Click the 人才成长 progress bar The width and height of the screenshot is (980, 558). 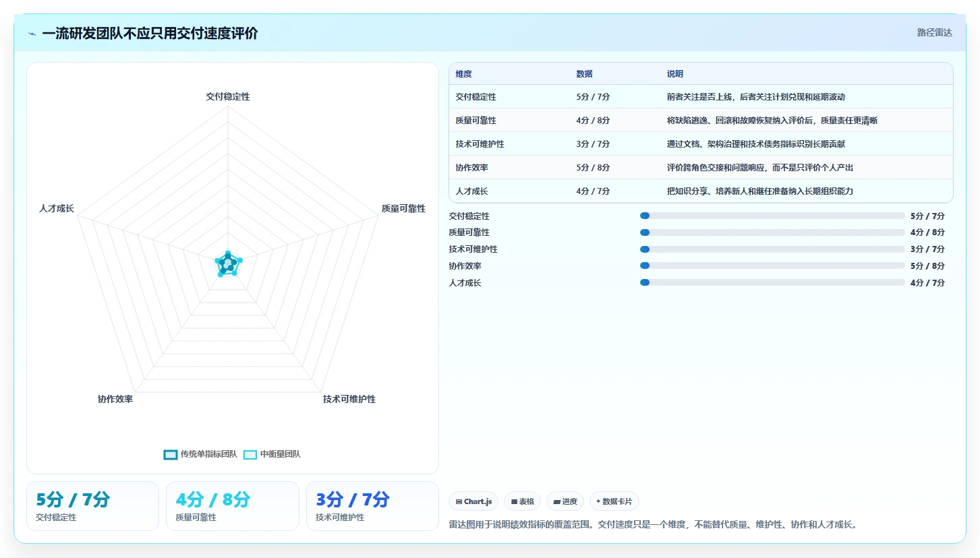coord(772,282)
